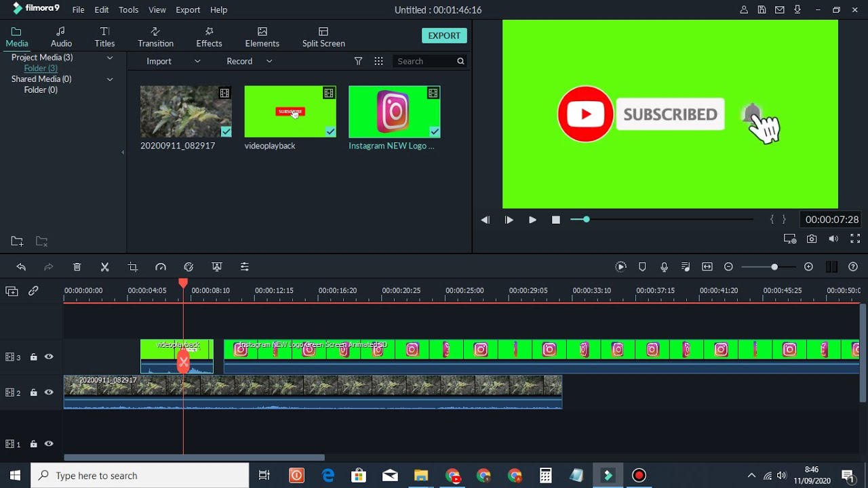Viewport: 868px width, 488px height.
Task: Open timeline help question icon
Action: (853, 267)
